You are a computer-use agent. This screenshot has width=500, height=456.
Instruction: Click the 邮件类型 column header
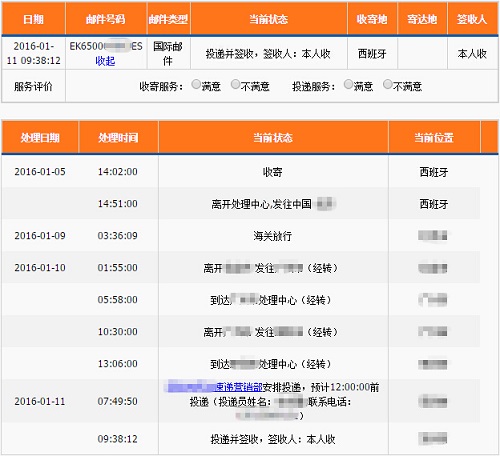click(x=168, y=19)
